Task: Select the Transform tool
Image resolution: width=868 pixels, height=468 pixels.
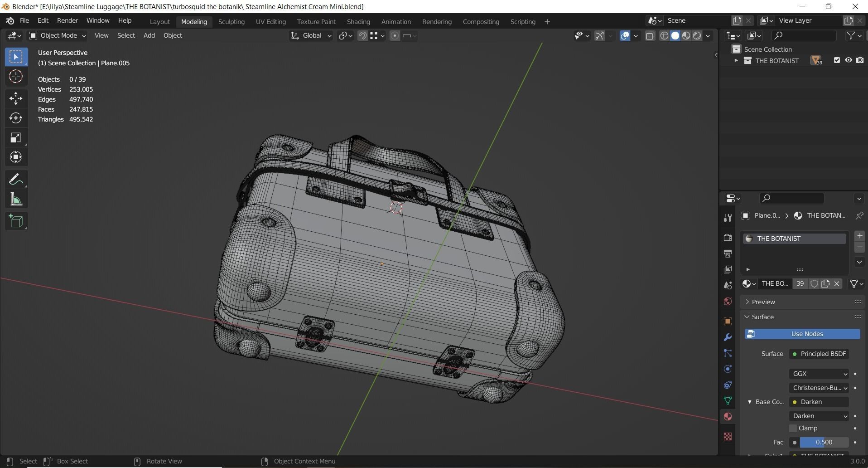Action: pos(16,157)
